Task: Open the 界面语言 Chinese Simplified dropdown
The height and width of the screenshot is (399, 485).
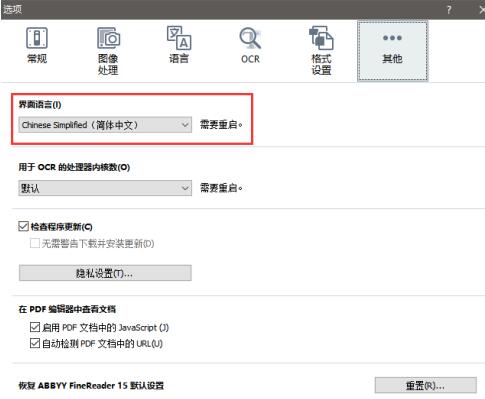Action: pyautogui.click(x=105, y=125)
